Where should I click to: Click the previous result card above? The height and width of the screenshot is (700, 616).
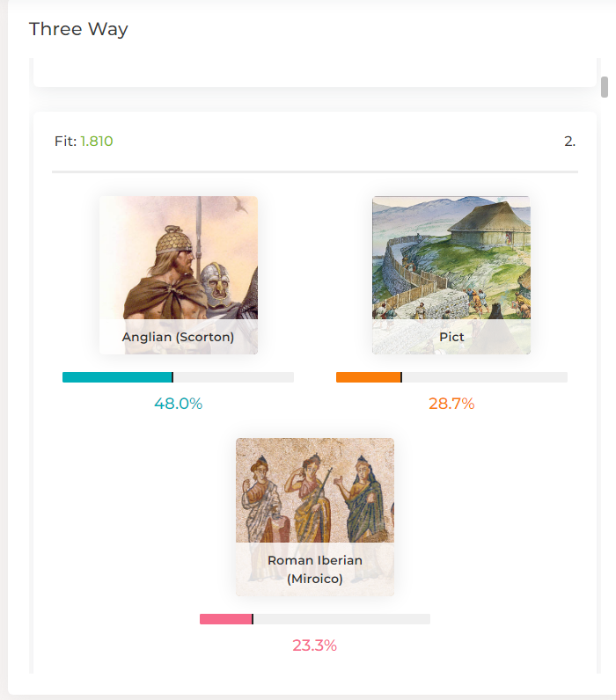[315, 72]
